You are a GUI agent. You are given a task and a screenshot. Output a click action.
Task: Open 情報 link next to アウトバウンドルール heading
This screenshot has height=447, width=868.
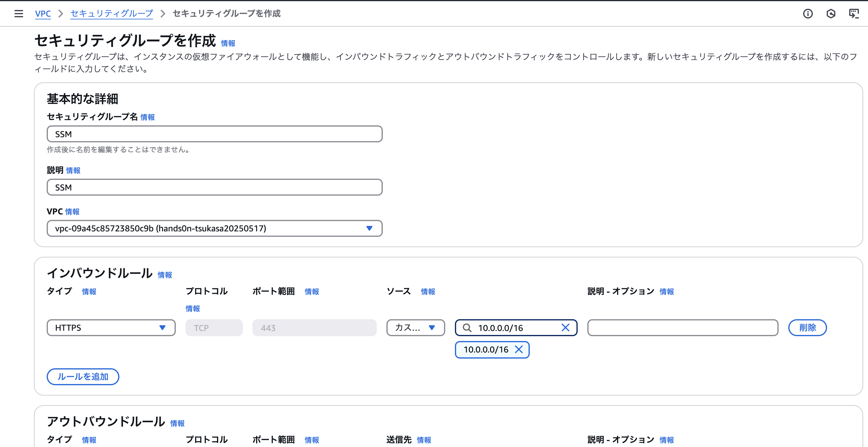point(177,423)
